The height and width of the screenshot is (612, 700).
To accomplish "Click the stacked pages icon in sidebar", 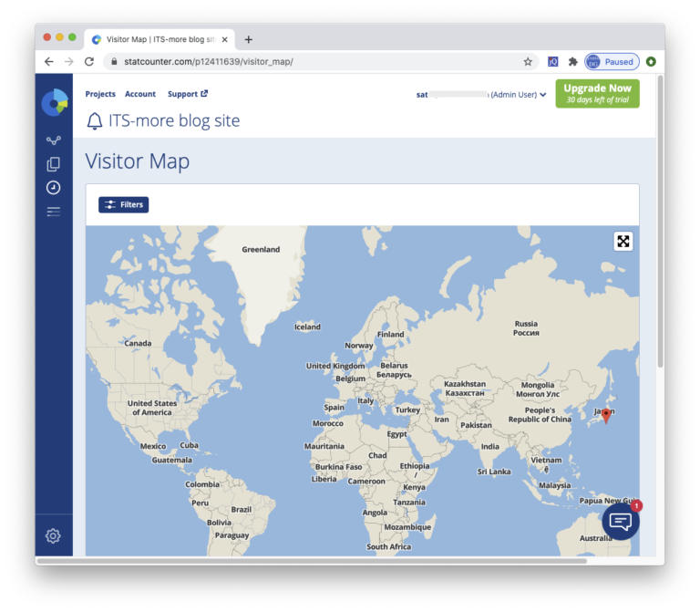I will coord(54,164).
